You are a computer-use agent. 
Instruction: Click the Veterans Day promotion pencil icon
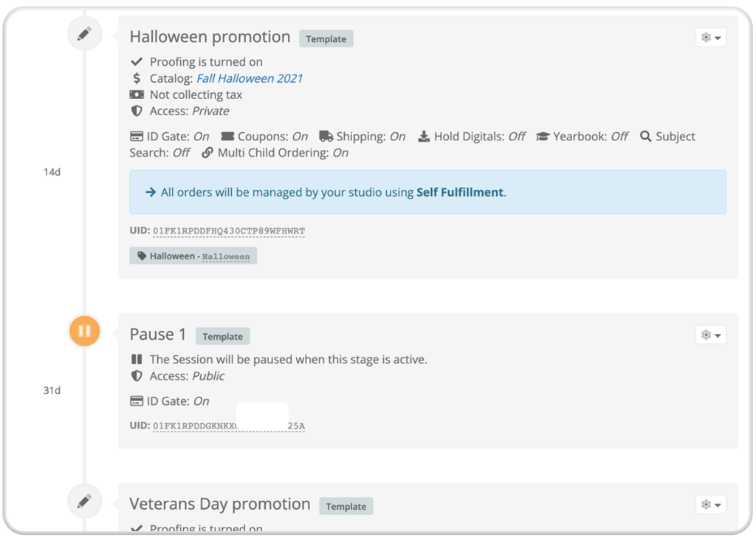pos(84,501)
